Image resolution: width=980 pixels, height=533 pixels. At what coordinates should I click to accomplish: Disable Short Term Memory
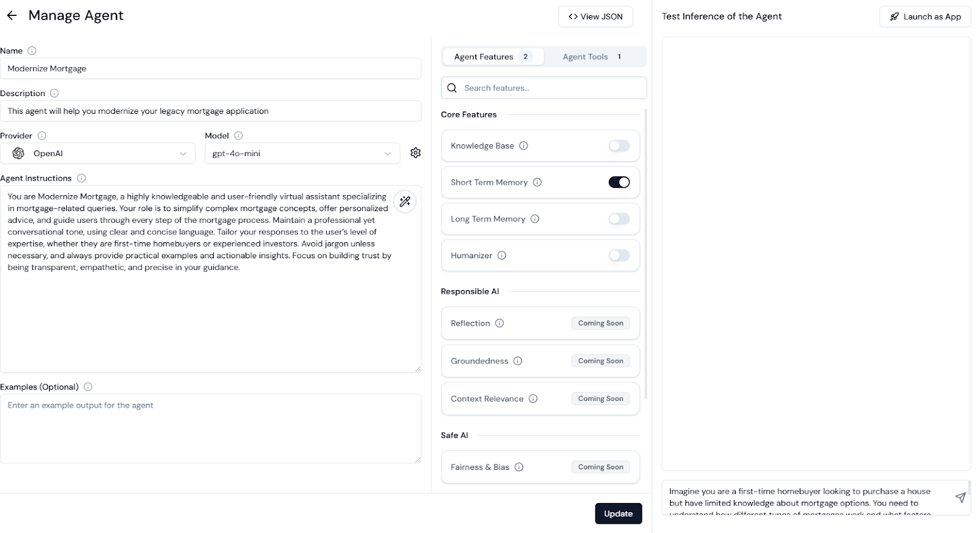coord(619,182)
